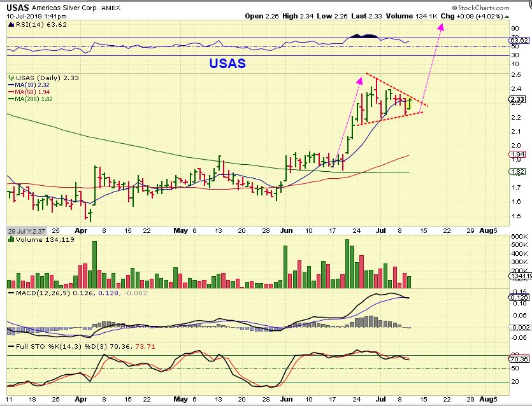Image resolution: width=532 pixels, height=406 pixels.
Task: Click the Volume 134,119 panel label
Action: pos(45,239)
